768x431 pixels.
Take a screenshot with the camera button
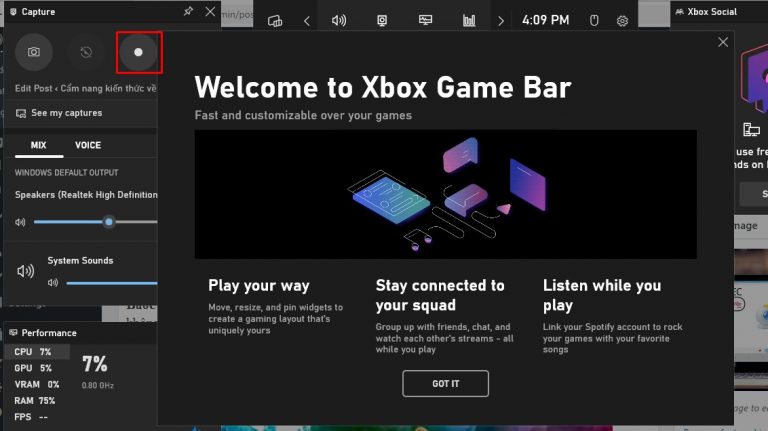(x=34, y=52)
